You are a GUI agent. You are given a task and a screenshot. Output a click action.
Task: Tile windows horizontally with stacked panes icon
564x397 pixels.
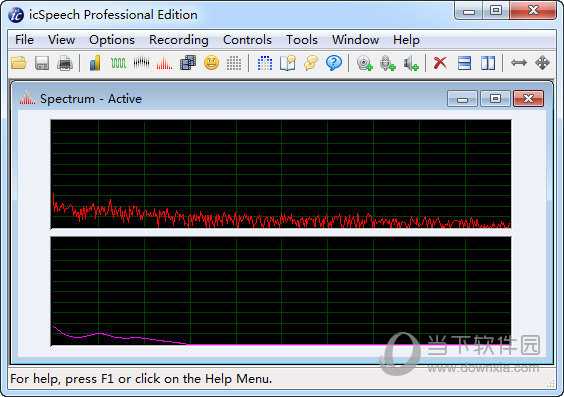[x=464, y=63]
